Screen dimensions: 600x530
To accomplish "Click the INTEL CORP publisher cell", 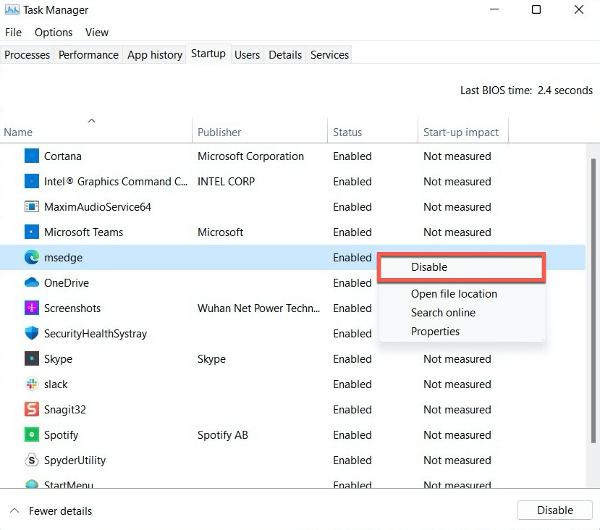I will (226, 181).
